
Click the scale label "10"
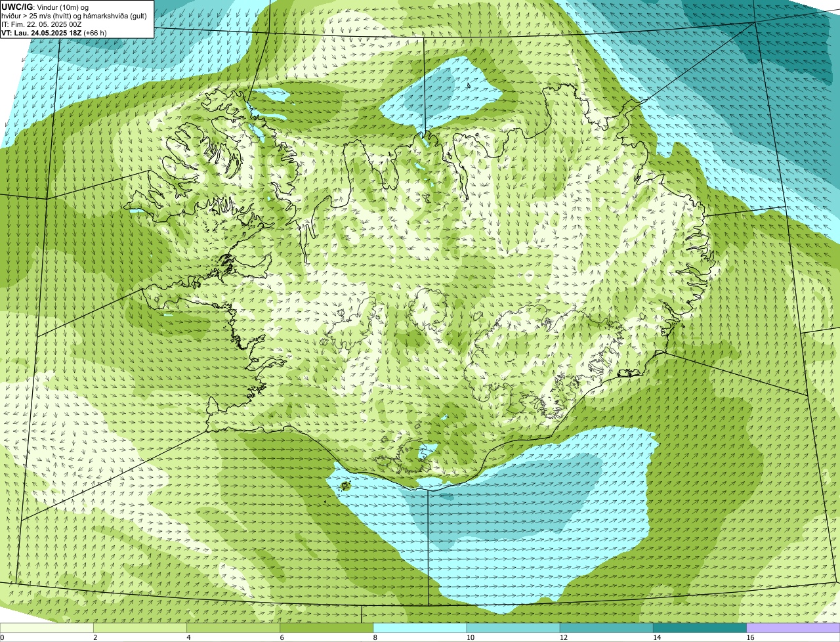click(471, 637)
